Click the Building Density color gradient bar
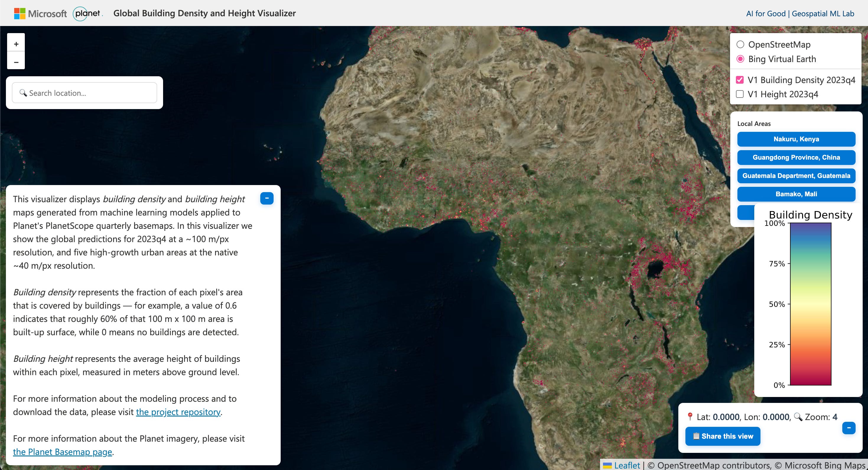 coord(810,304)
